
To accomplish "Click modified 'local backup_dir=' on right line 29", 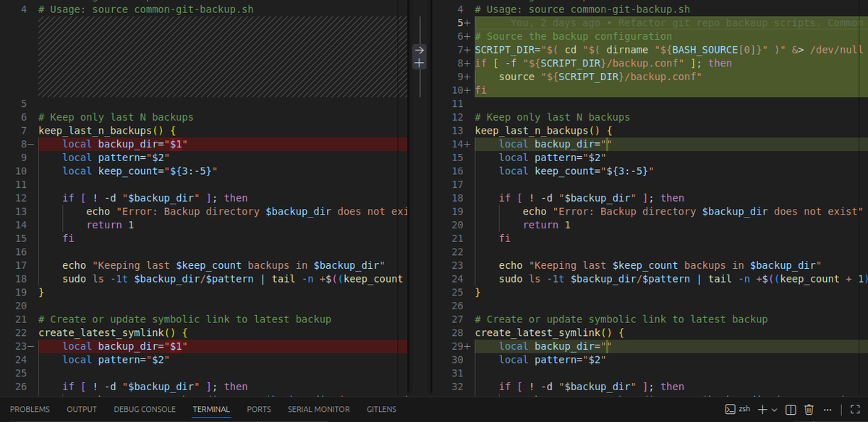I will click(x=556, y=346).
